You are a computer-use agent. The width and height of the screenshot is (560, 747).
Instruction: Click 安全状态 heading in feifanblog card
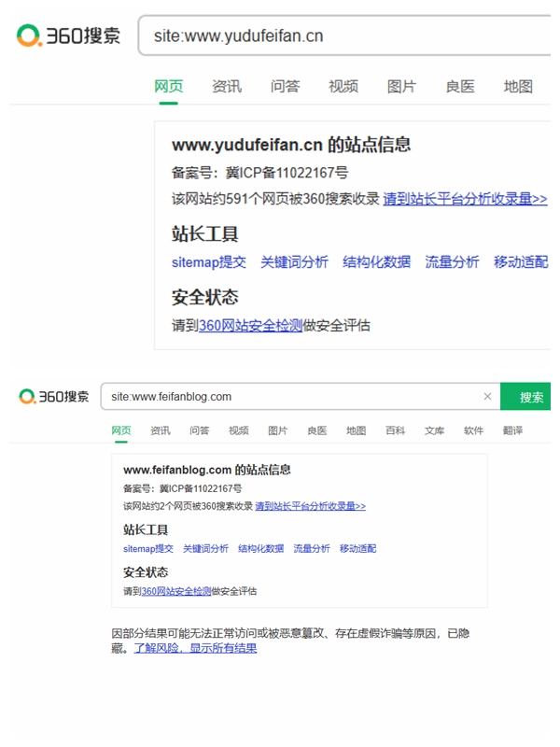click(x=146, y=572)
